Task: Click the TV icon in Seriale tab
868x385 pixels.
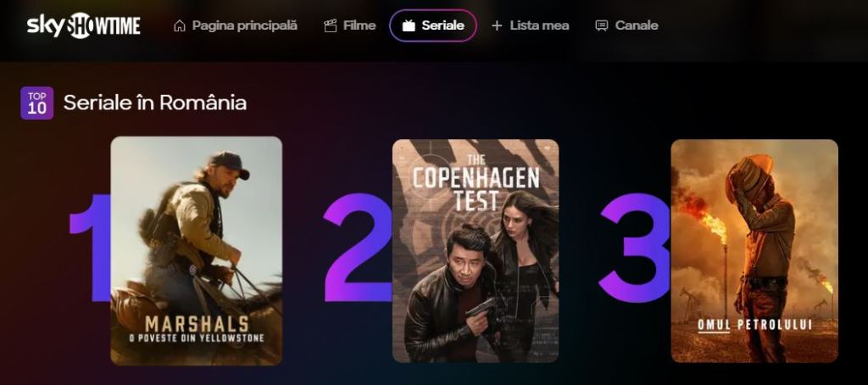Action: pos(409,25)
